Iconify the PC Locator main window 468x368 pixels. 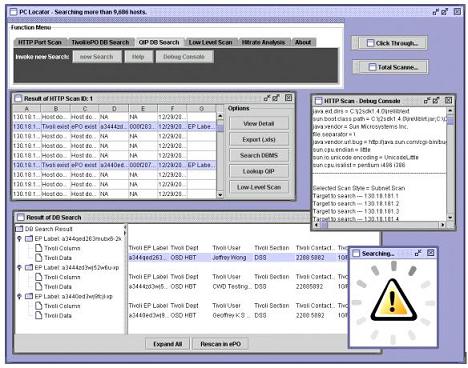point(436,12)
